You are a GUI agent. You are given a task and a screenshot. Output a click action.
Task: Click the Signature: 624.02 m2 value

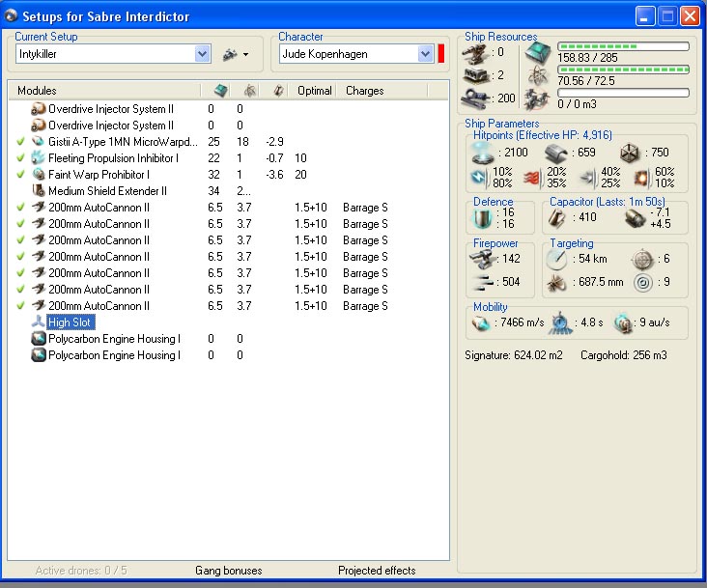[x=514, y=355]
